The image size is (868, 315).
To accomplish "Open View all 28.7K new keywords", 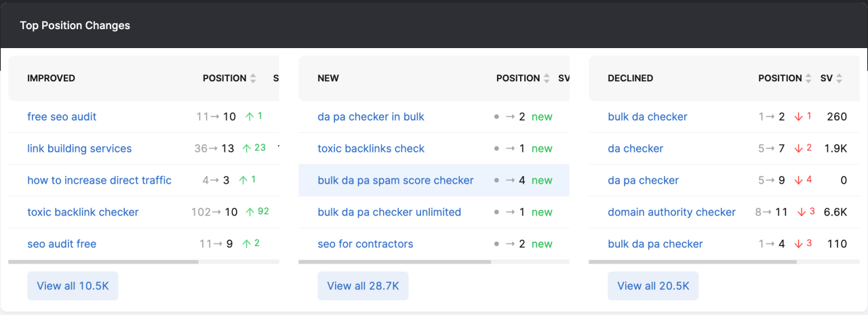I will pyautogui.click(x=363, y=286).
